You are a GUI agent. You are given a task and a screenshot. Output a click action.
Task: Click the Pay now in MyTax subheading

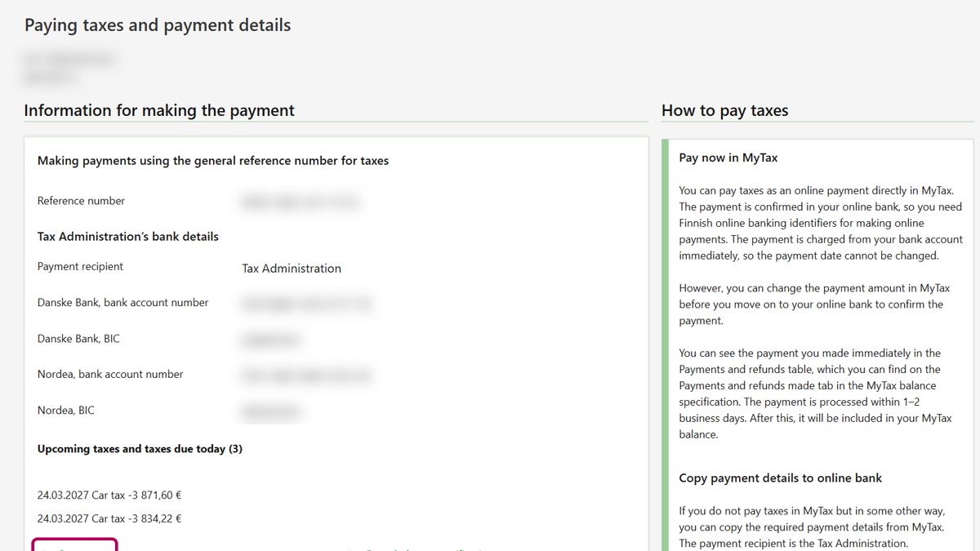(728, 158)
